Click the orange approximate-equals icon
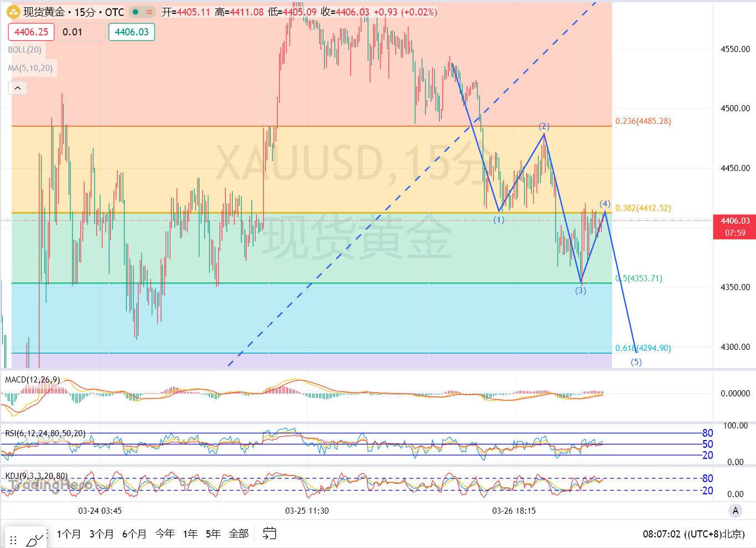Viewport: 756px width, 548px height. tap(150, 12)
